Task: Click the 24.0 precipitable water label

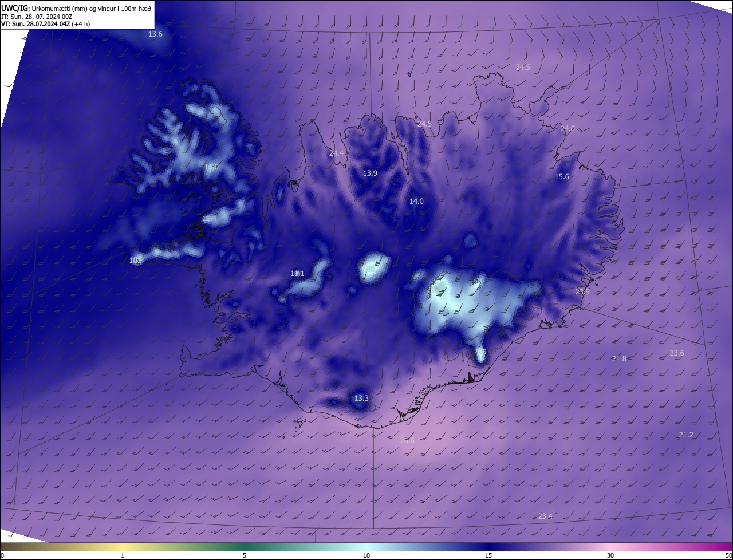Action: (x=568, y=129)
